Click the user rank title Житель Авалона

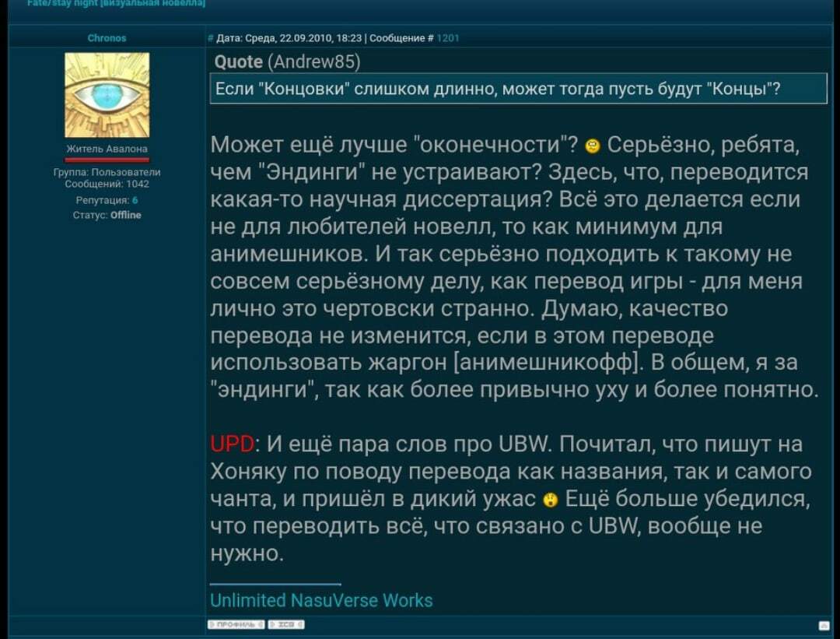(x=107, y=149)
